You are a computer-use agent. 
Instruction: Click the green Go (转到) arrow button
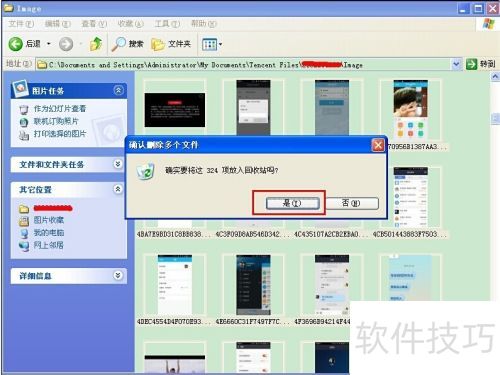click(471, 64)
